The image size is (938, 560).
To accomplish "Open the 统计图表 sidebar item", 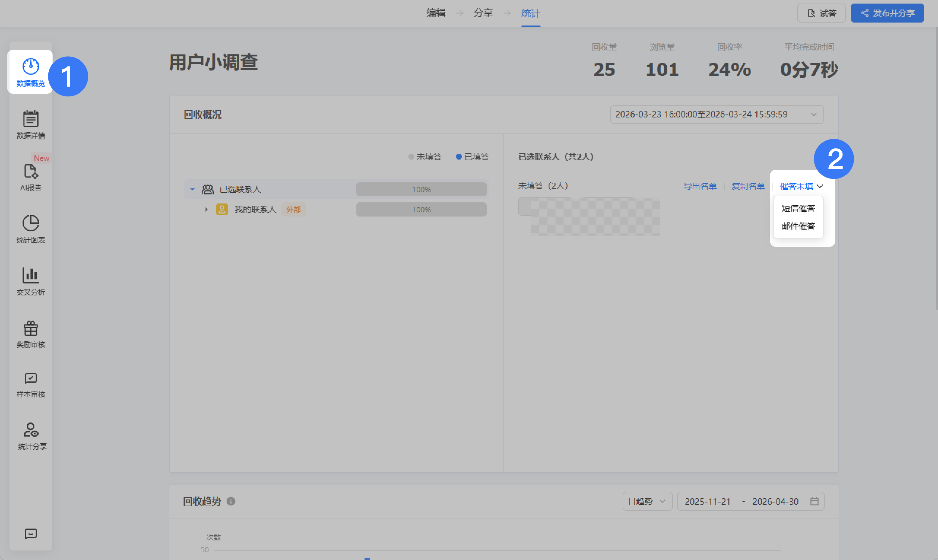I will (31, 229).
